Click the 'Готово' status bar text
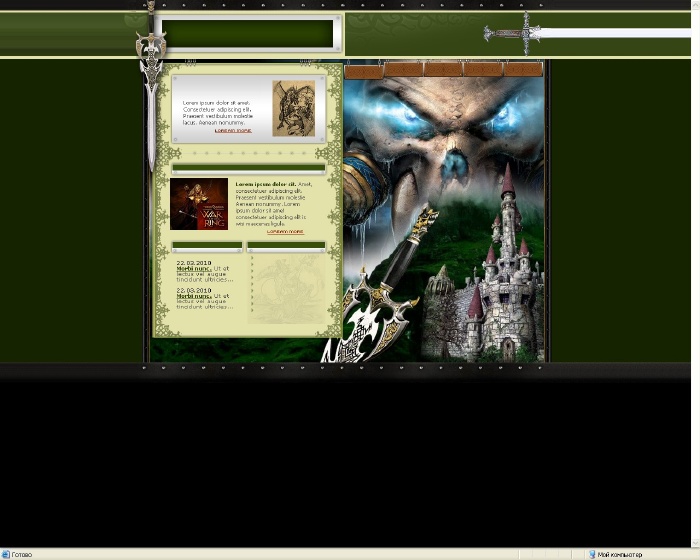 click(21, 555)
